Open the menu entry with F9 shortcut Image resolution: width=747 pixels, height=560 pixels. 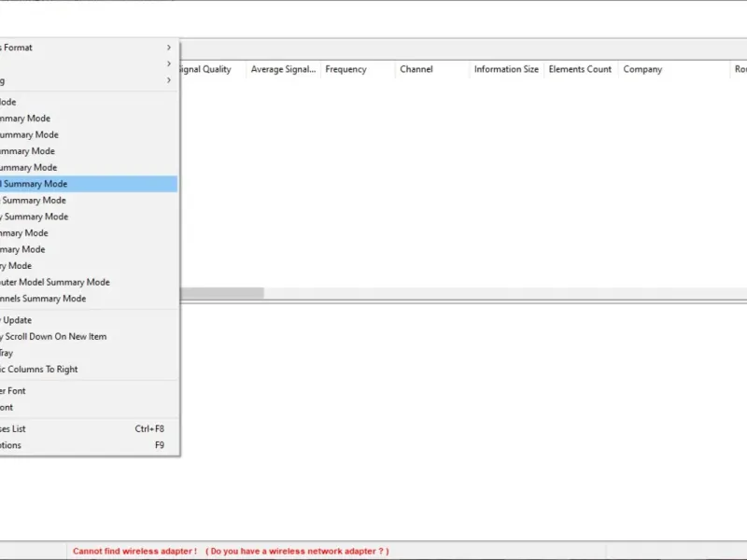click(89, 445)
